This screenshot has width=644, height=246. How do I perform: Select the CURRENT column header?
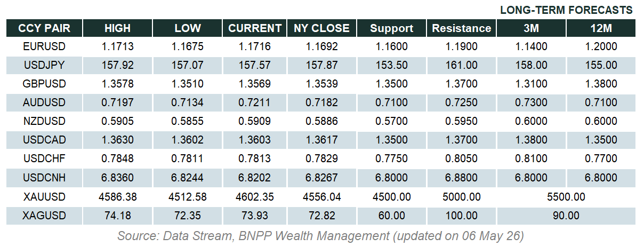tap(255, 28)
